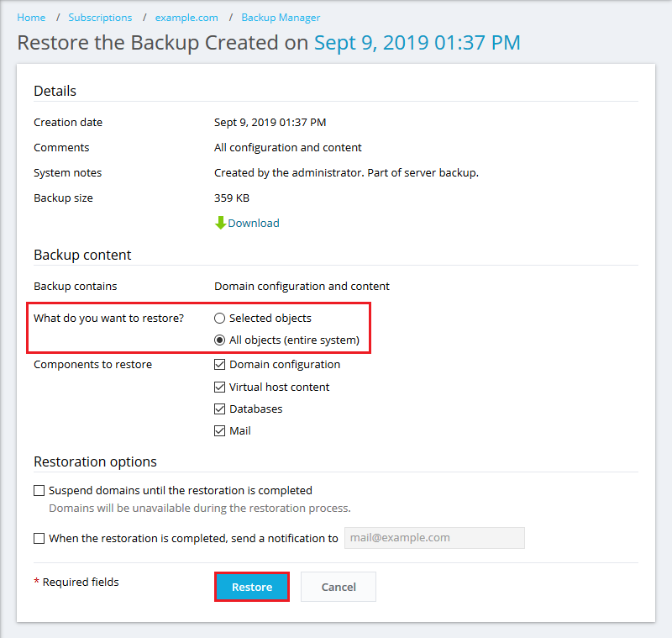This screenshot has height=638, width=672.
Task: Go to Home breadcrumb link
Action: (x=31, y=18)
